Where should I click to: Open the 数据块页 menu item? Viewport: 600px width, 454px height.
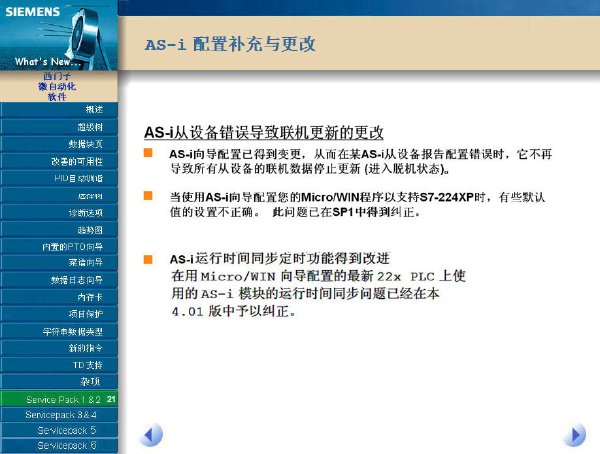point(59,144)
